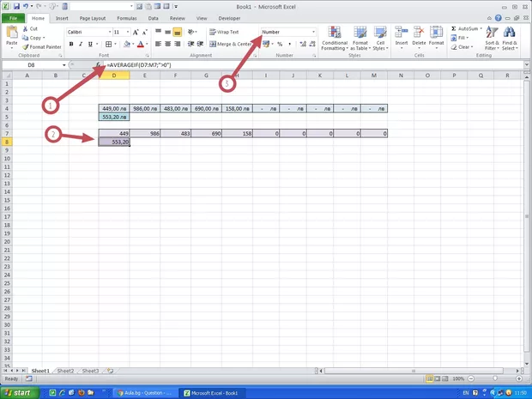Switch to the Developer tab
532x399 pixels.
[x=229, y=18]
